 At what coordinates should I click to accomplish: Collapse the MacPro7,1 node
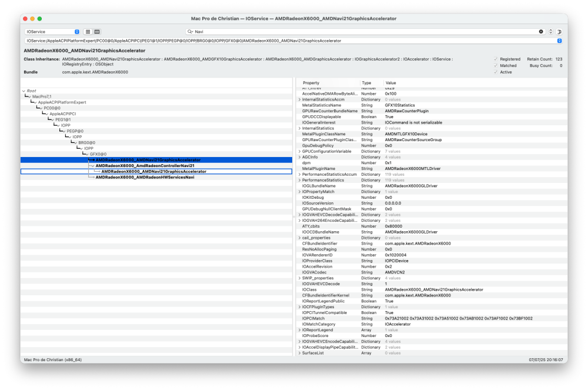(x=29, y=96)
